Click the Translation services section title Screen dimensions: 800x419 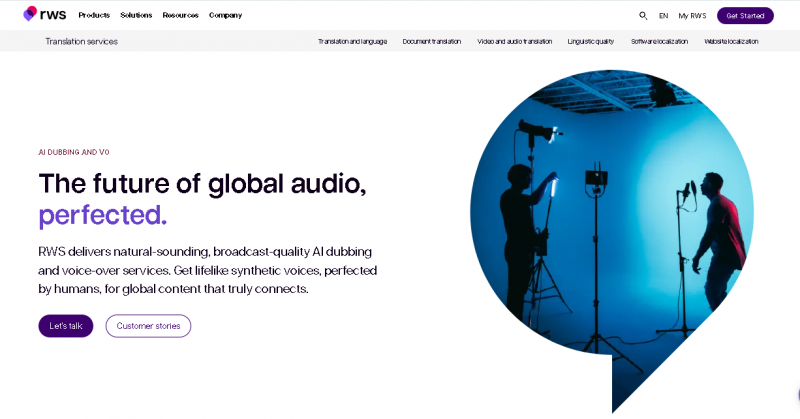(x=81, y=41)
